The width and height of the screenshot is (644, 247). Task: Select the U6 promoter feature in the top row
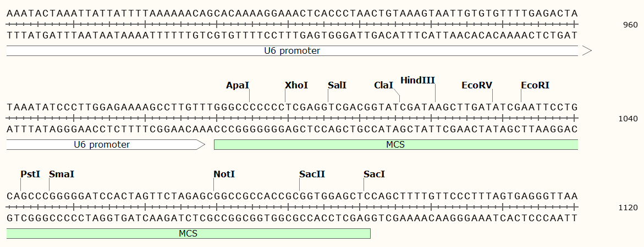(292, 51)
